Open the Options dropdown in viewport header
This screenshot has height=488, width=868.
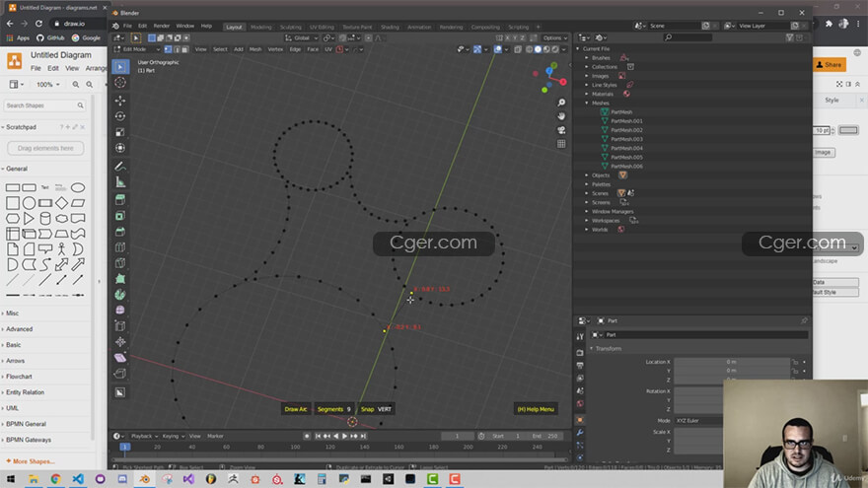tap(554, 38)
